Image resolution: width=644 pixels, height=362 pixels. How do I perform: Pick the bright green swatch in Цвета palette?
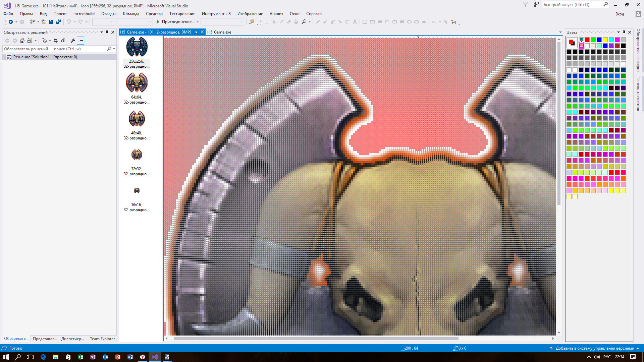(x=593, y=40)
